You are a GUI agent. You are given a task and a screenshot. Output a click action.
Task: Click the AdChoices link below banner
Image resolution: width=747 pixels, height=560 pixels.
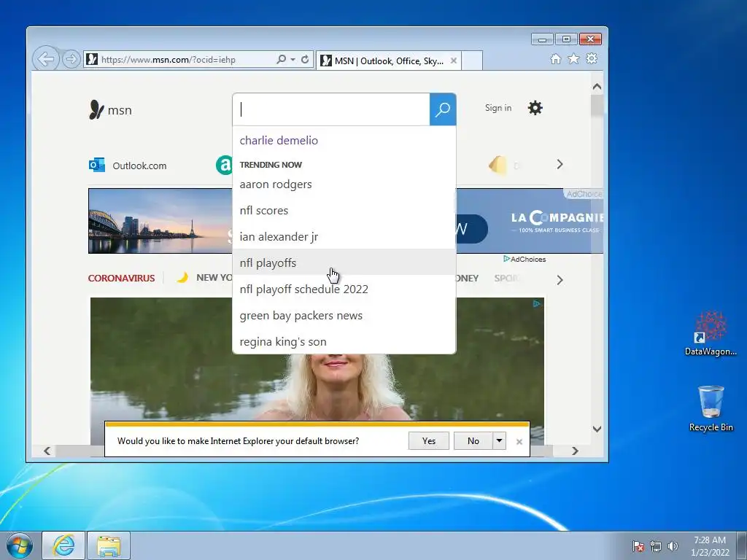[x=525, y=259]
